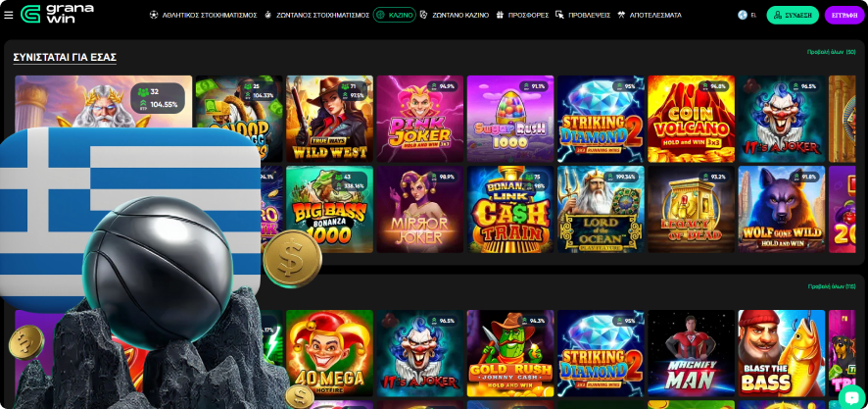
Task: Click the Grana Win logo
Action: tap(57, 14)
